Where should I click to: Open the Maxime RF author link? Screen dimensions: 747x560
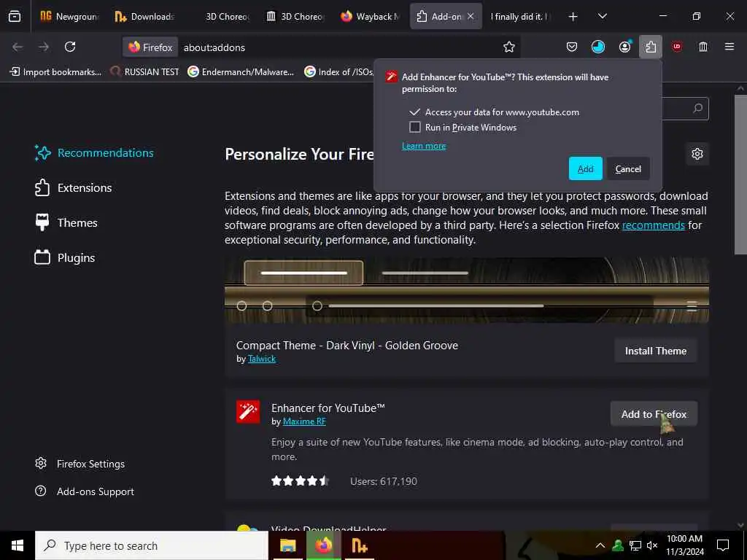304,421
